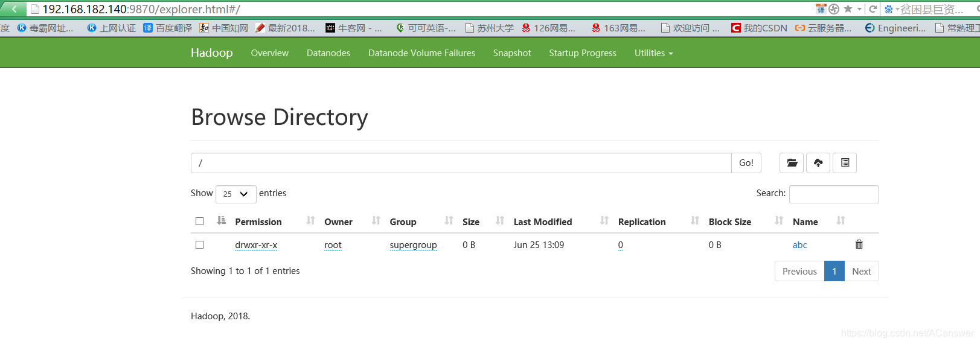Open the 可可英语 bookmark
Viewport: 980px width, 344px height.
(426, 28)
